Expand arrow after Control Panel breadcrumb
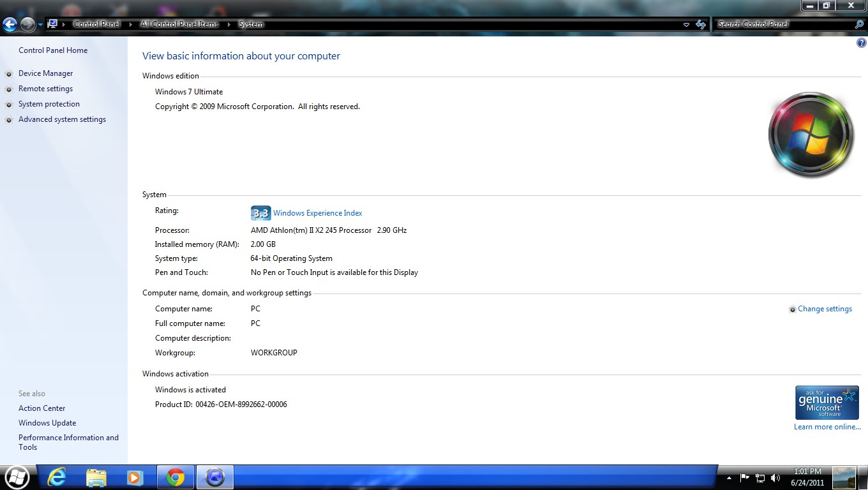The width and height of the screenshot is (868, 490). 130,24
